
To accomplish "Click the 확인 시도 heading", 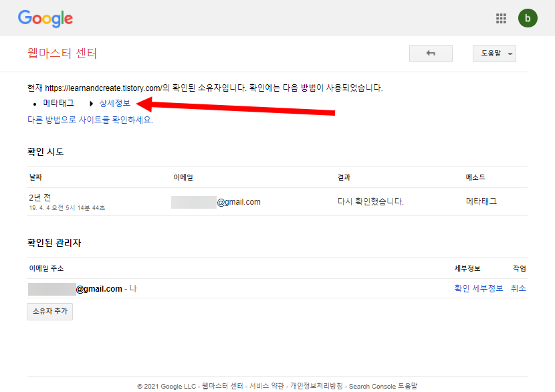I will tap(45, 152).
